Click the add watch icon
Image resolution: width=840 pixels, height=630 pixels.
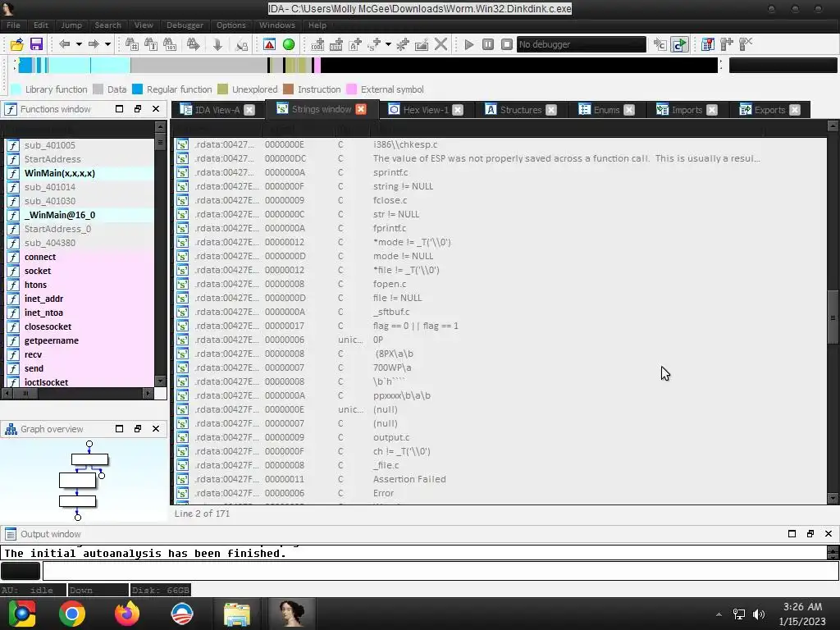(727, 44)
